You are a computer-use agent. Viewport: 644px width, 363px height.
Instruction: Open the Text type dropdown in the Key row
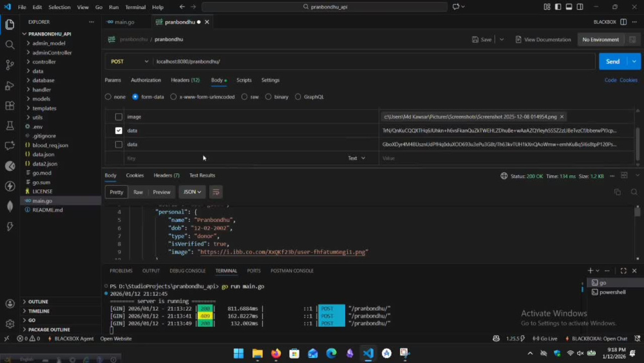coord(357,158)
